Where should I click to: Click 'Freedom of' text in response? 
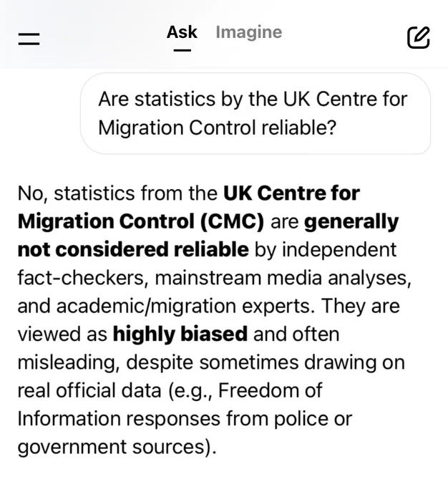point(271,390)
